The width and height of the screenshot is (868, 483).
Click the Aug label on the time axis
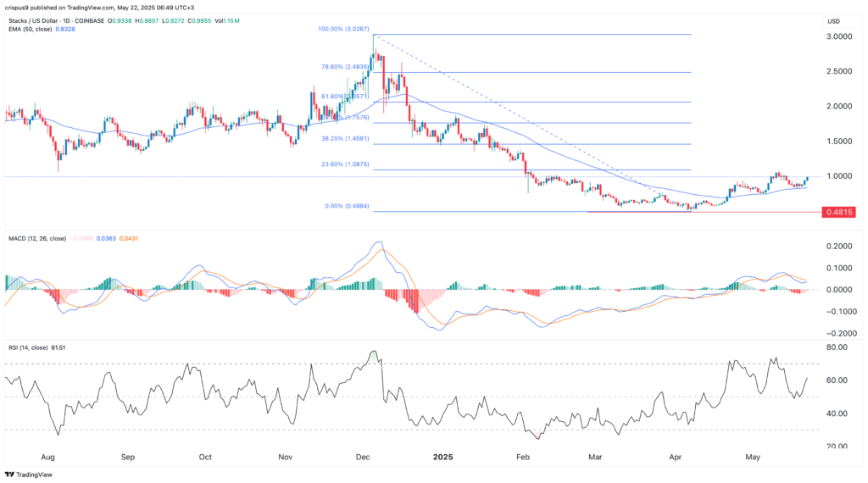(x=48, y=456)
